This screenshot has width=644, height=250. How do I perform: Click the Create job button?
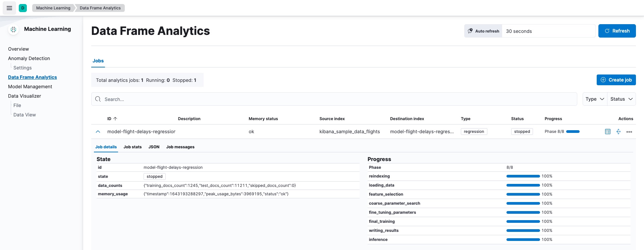[616, 80]
